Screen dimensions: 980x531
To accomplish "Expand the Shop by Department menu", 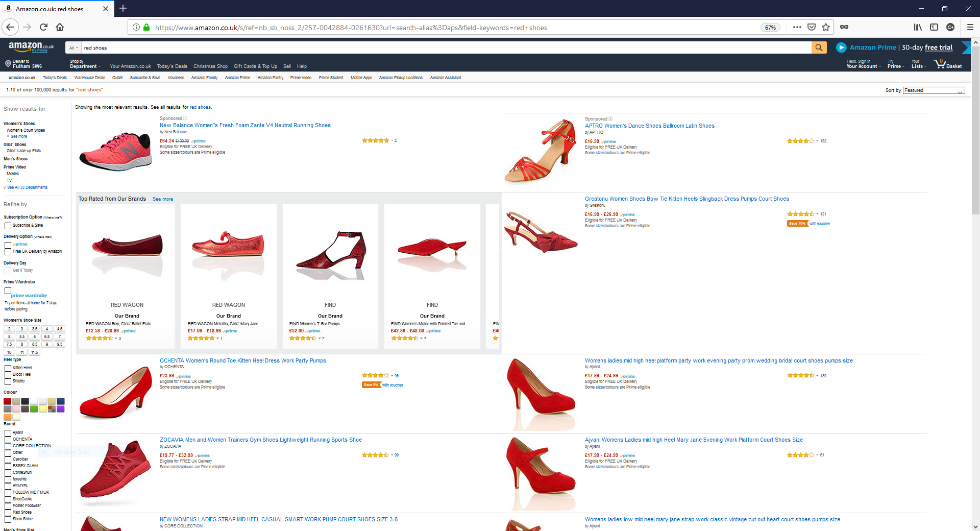I will 85,64.
